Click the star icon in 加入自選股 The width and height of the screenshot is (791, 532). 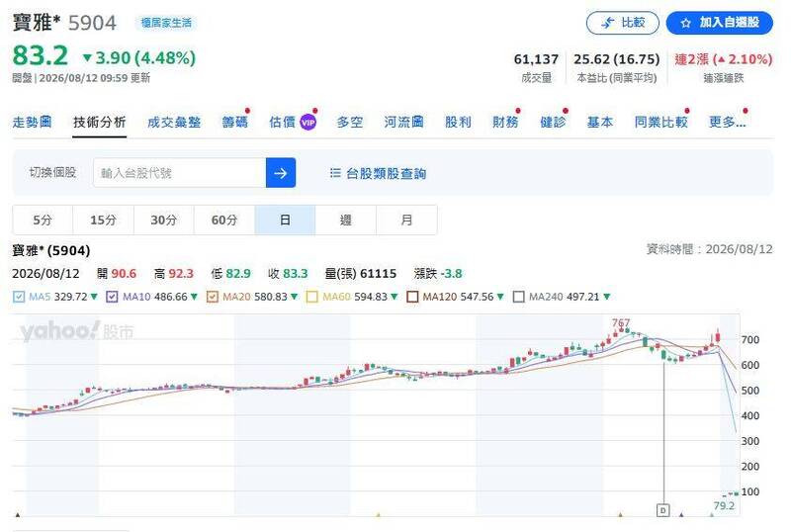click(685, 23)
